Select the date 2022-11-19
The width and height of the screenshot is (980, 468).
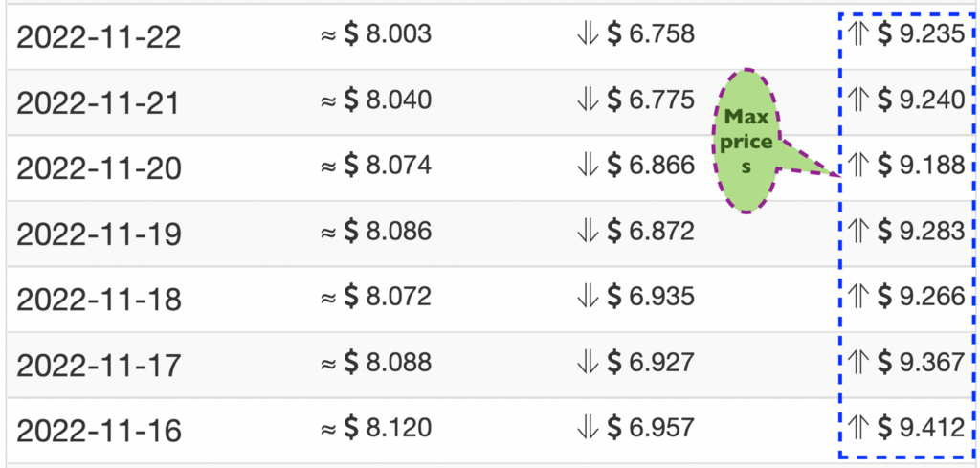[99, 234]
